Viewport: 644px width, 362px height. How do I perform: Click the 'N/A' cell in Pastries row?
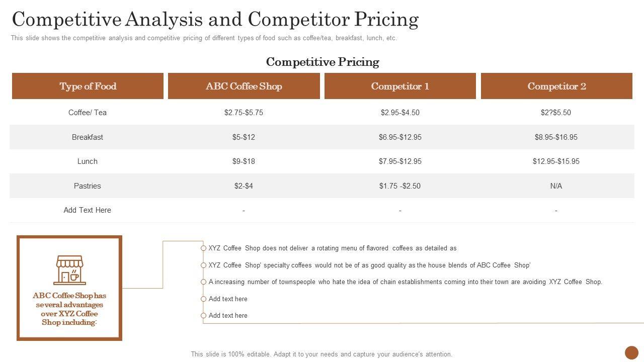tap(556, 186)
